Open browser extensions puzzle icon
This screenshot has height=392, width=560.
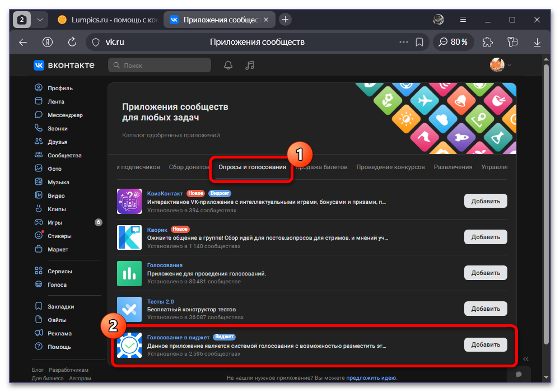tap(488, 42)
